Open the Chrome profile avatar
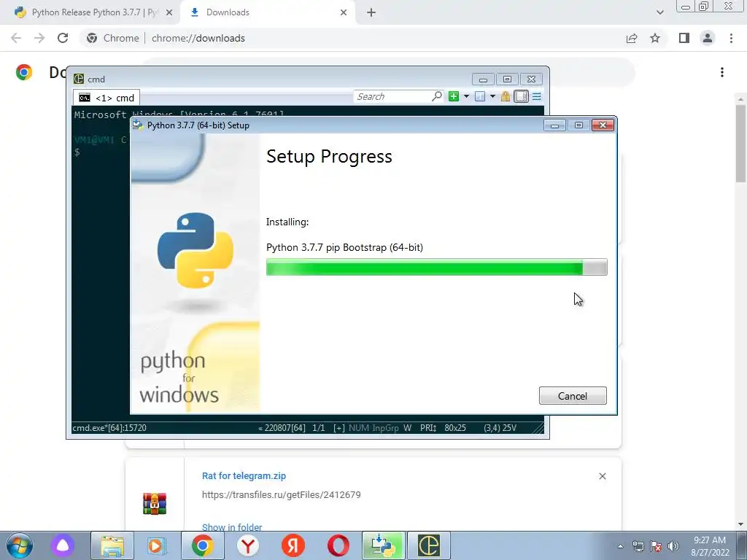 [708, 38]
